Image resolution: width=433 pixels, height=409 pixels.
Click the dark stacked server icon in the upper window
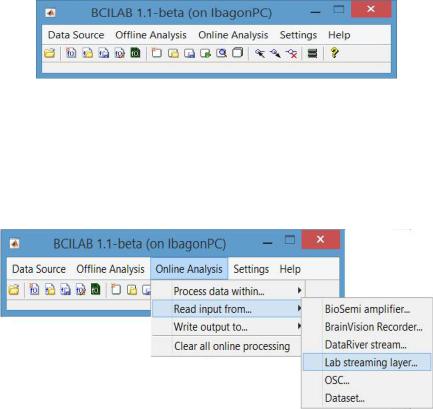point(312,53)
